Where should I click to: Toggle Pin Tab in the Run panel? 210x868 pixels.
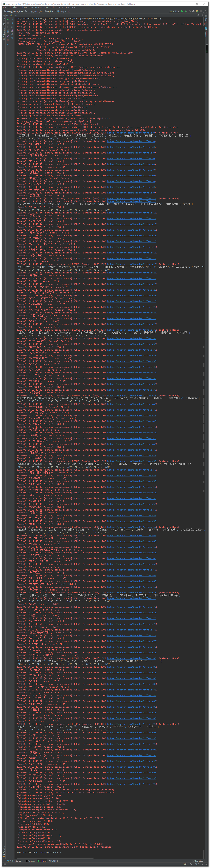[8, 36]
